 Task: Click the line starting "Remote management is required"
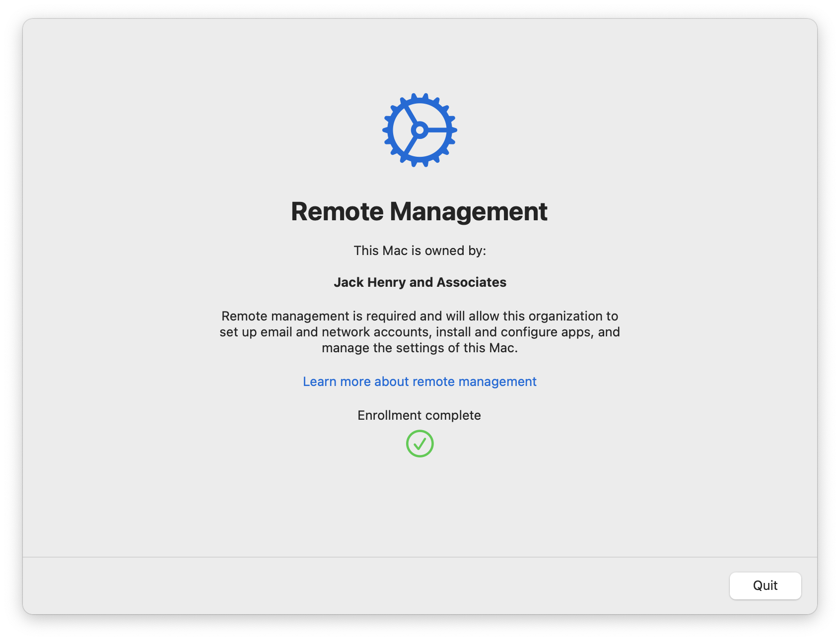(x=420, y=316)
